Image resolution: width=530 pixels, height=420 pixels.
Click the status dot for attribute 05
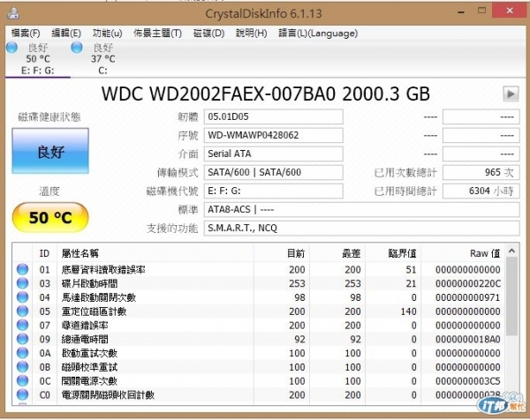(x=23, y=311)
